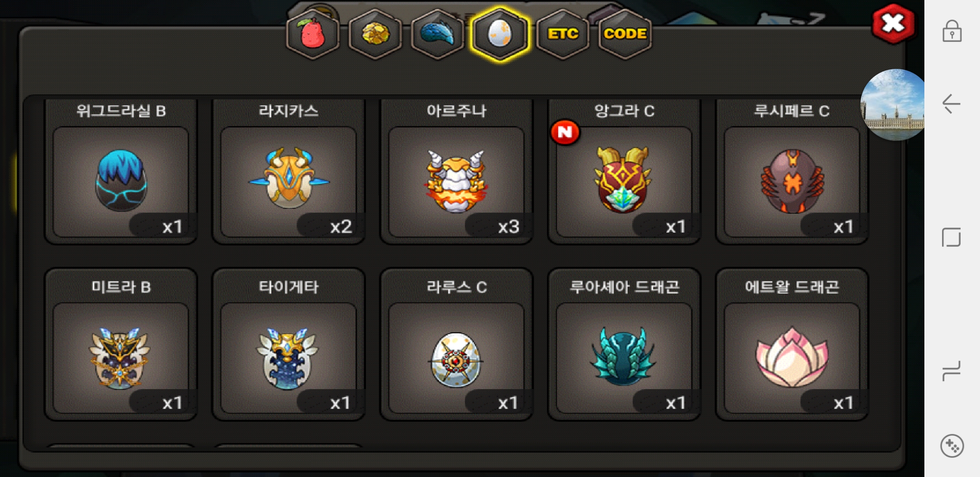The image size is (980, 477).
Task: Select the 에트왈 드래곤 lotus egg
Action: (792, 344)
